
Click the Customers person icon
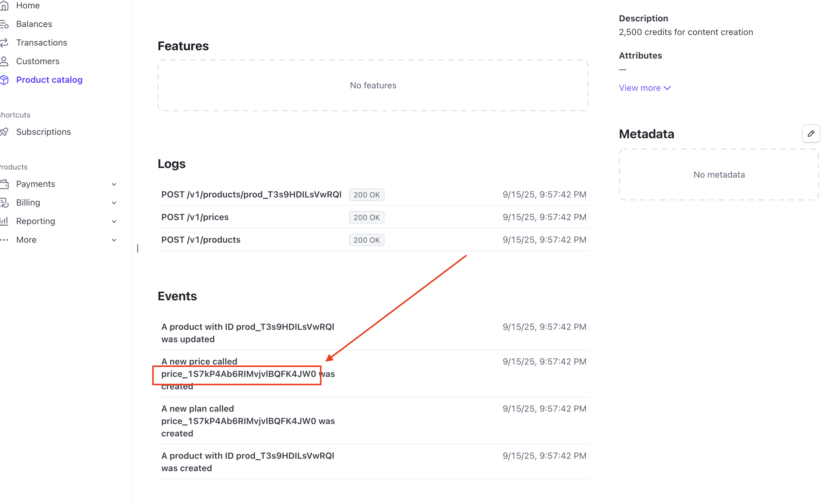click(4, 61)
